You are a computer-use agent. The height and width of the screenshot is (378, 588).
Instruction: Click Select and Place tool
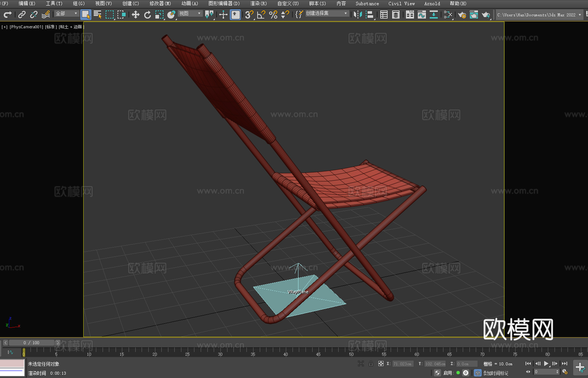click(x=171, y=14)
